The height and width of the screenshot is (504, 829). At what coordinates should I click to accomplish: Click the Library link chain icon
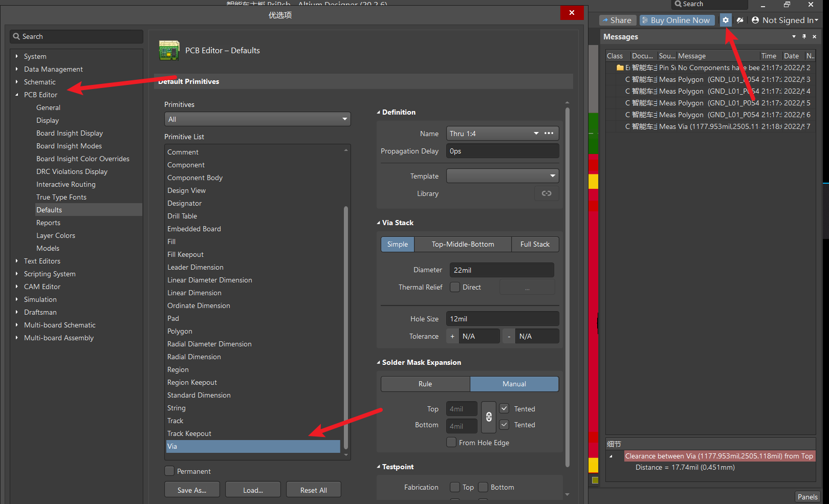click(547, 193)
